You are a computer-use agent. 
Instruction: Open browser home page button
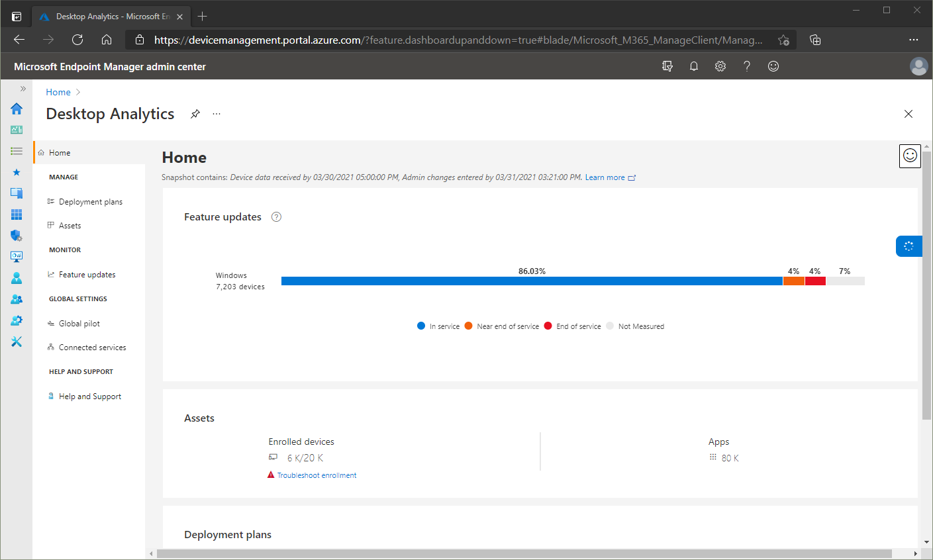click(107, 40)
